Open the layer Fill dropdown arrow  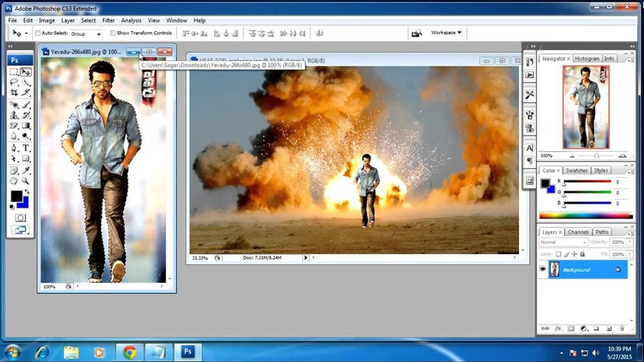tap(629, 254)
